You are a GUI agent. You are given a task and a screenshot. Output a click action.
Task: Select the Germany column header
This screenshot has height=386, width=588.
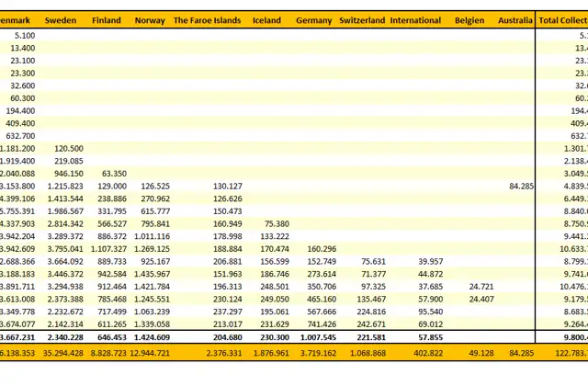pos(314,20)
